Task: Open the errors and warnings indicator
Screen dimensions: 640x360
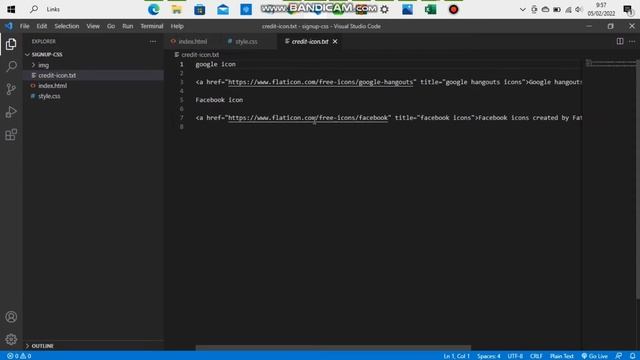Action: click(19, 356)
